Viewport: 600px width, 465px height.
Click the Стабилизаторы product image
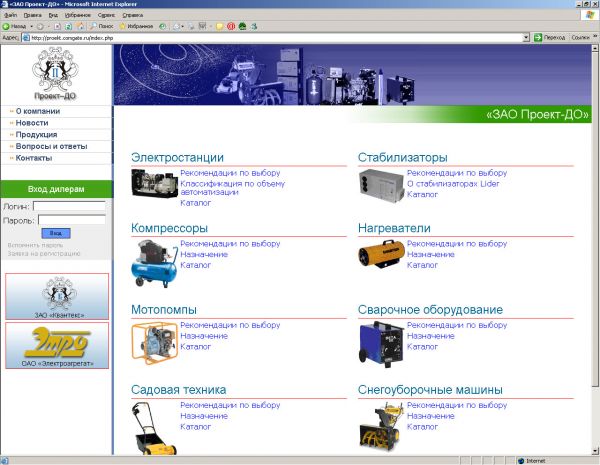click(x=382, y=185)
